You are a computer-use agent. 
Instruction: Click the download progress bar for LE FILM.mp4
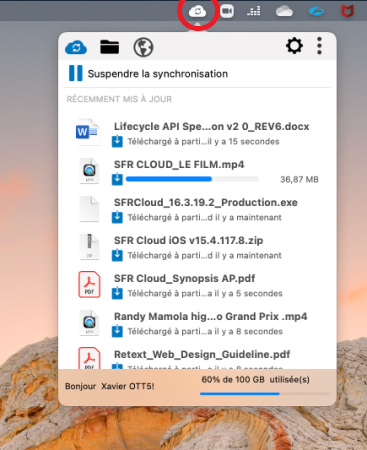[x=192, y=179]
